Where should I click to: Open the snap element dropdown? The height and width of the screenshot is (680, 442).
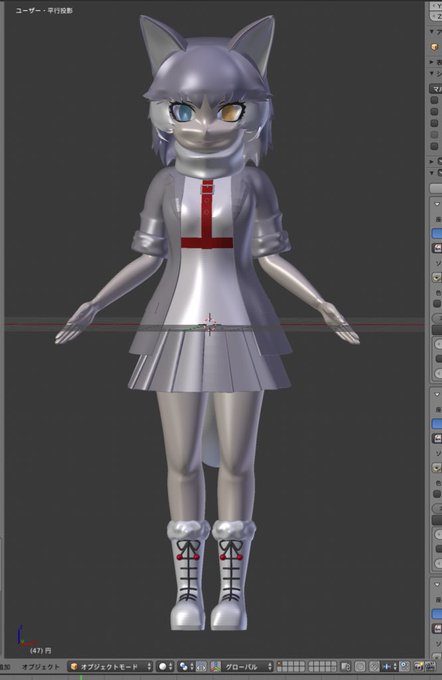[x=389, y=667]
